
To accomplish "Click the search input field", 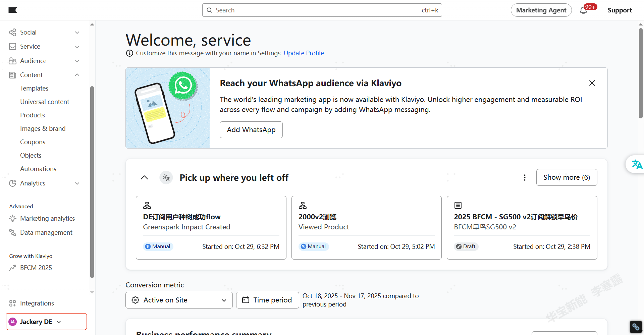I will (x=322, y=10).
